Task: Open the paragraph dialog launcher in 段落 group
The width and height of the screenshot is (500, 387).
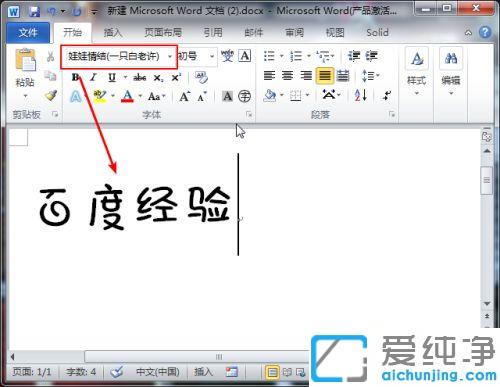Action: tap(392, 115)
